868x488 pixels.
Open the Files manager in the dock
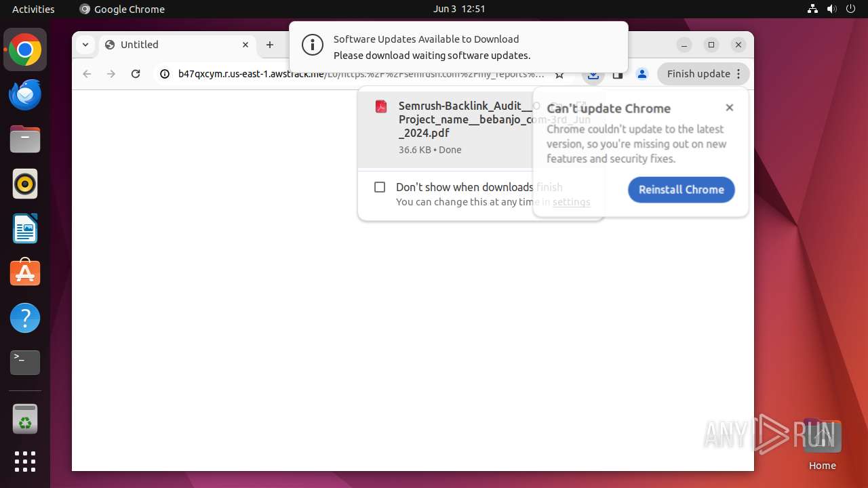[x=25, y=140]
